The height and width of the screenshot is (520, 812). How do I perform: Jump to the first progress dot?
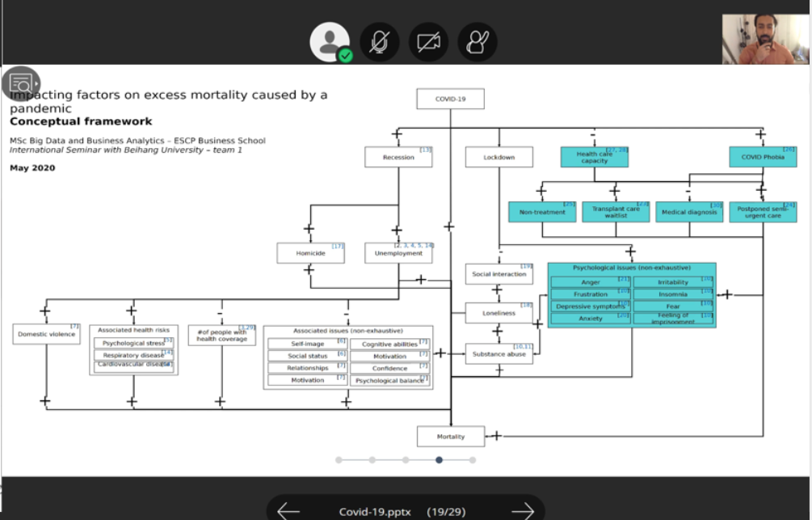click(x=339, y=459)
